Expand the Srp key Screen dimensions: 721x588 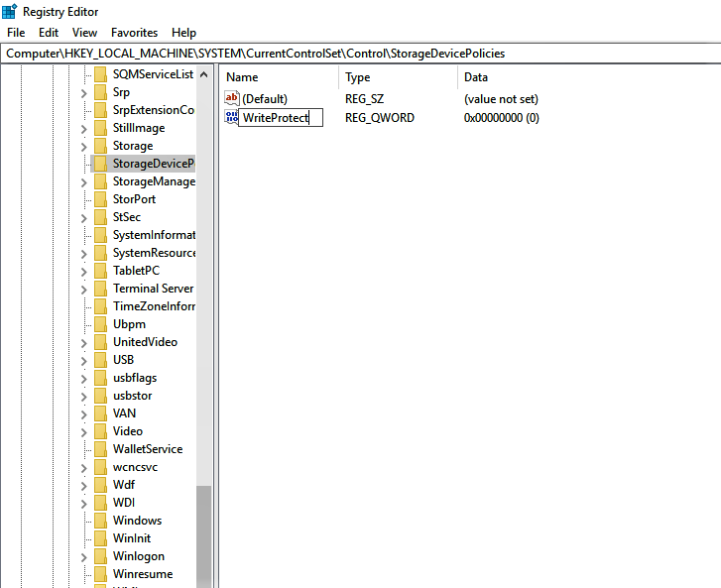click(x=83, y=93)
